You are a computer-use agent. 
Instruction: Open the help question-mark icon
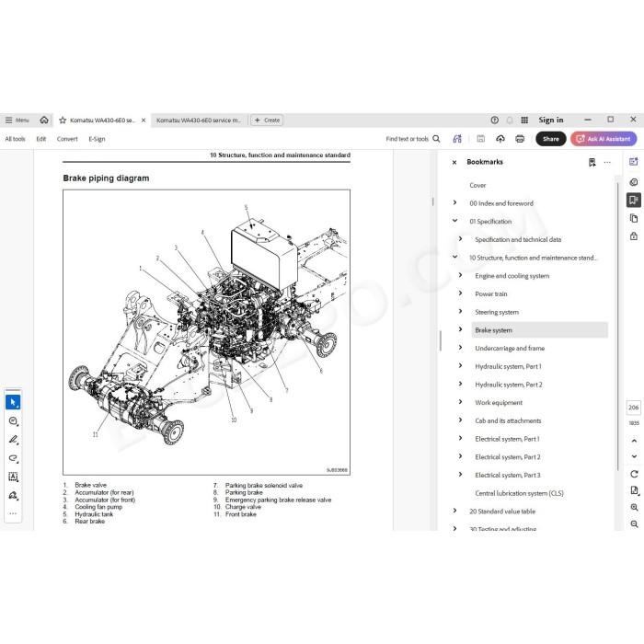pos(495,121)
